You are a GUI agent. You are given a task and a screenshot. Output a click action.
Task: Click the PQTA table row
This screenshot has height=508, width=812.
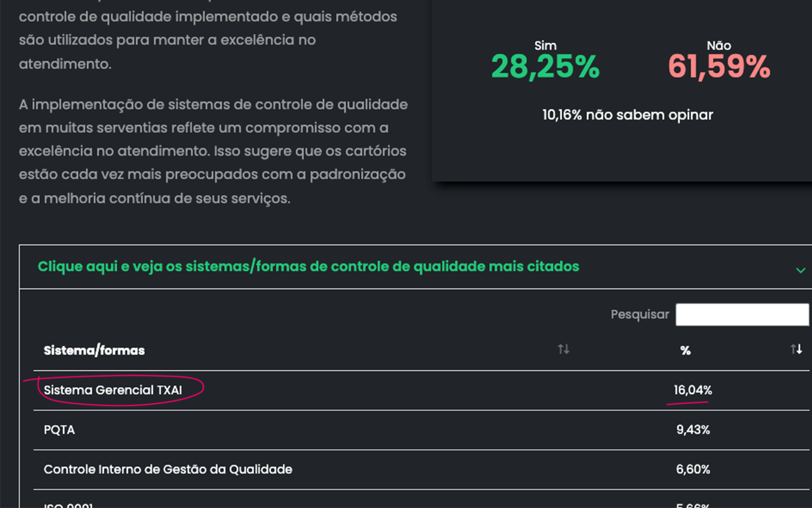59,430
